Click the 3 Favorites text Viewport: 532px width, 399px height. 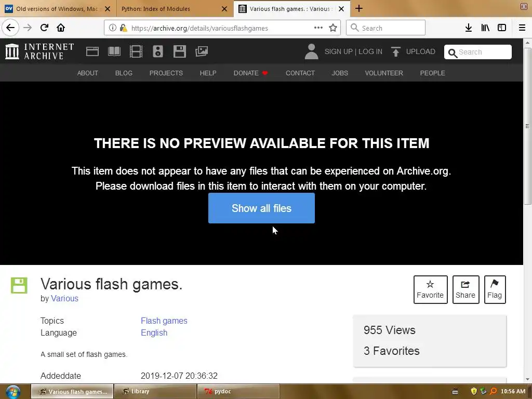pos(392,351)
